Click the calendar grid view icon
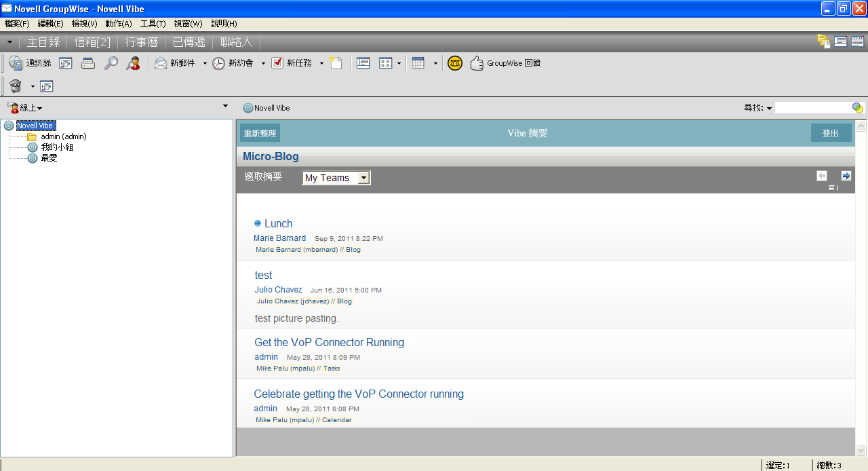Screen dimensions: 868x471 click(418, 63)
